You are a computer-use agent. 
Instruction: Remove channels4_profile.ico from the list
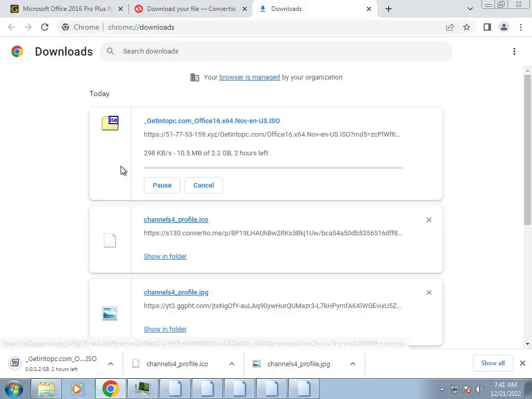coord(429,220)
